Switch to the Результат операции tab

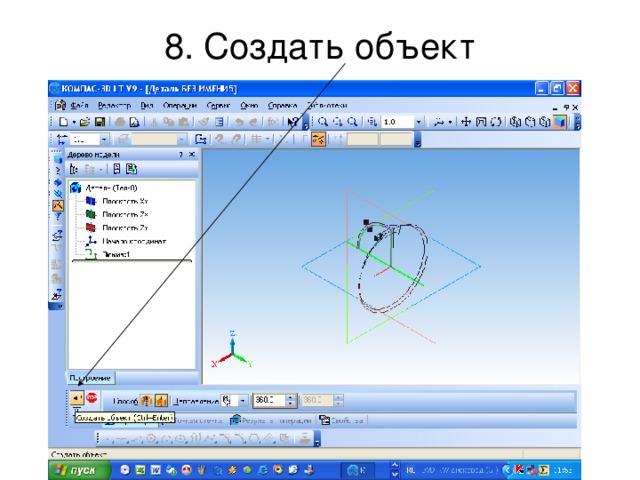[271, 420]
